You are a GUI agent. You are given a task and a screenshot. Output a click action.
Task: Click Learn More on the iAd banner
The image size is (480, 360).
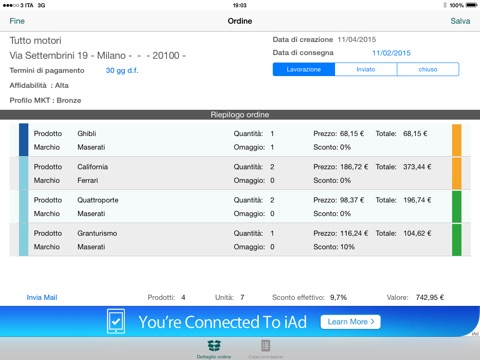point(350,322)
